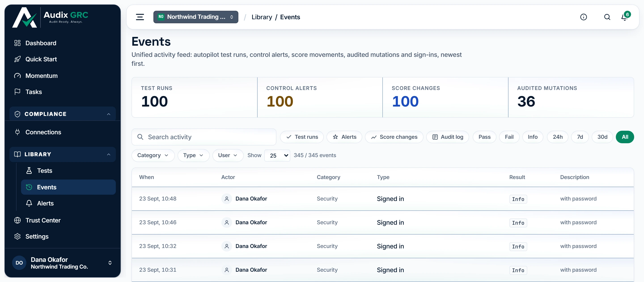Click the Quick Start rocket icon
This screenshot has height=282, width=644.
point(17,59)
